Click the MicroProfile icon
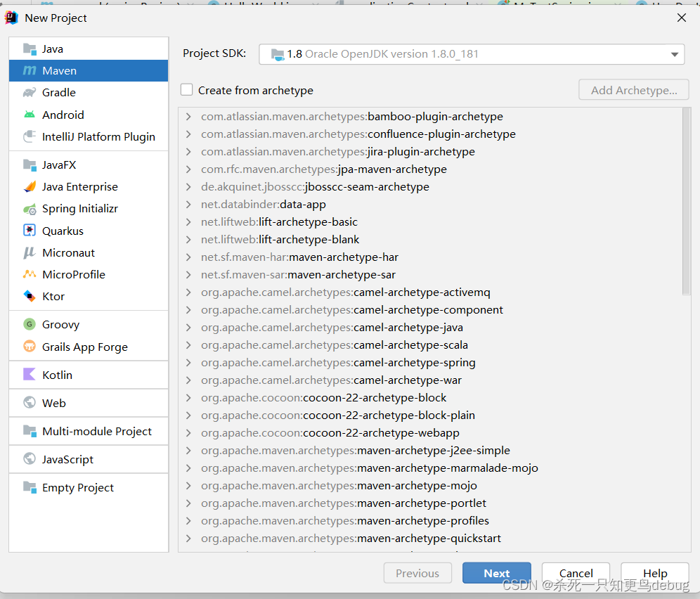 point(30,274)
